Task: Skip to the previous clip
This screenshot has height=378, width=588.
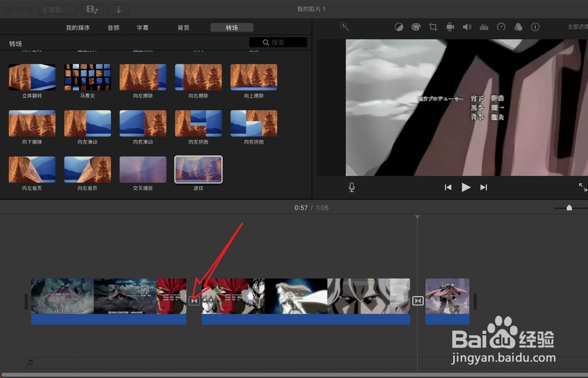Action: click(x=447, y=187)
